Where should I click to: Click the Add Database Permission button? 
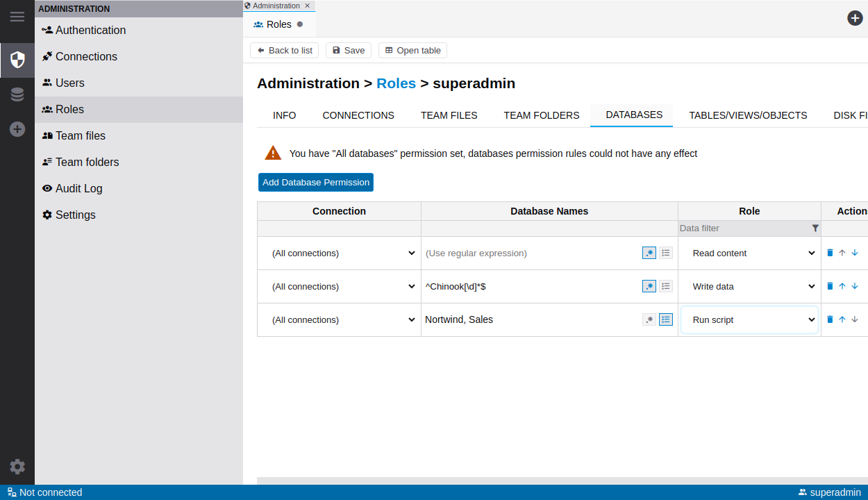tap(316, 182)
